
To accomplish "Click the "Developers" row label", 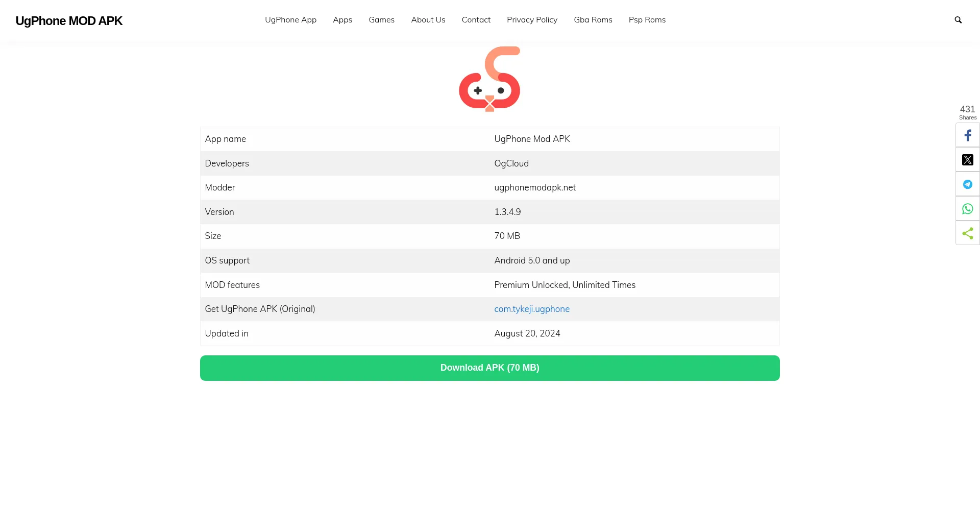I will 227,163.
